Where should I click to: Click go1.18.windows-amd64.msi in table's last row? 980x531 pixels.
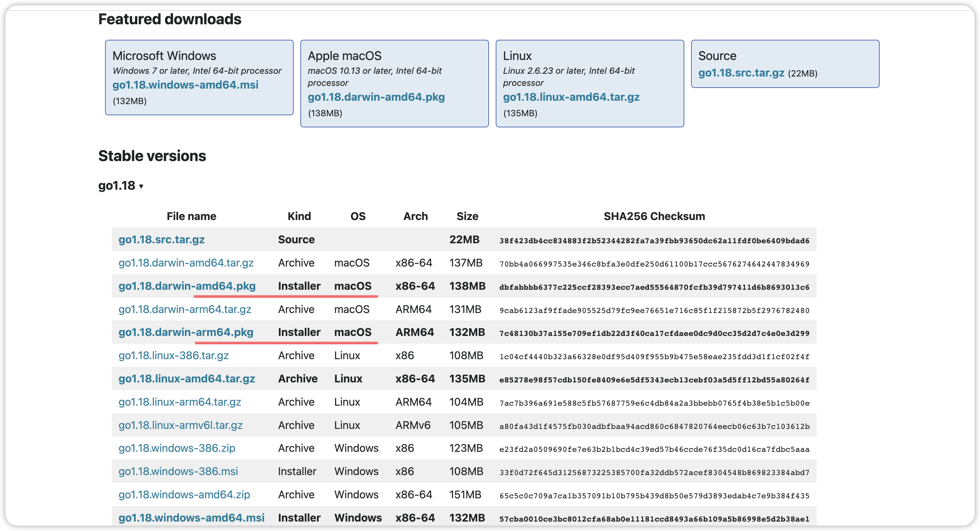pos(191,518)
